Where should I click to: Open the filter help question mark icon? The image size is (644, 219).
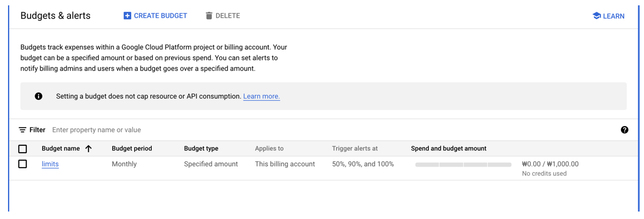point(624,130)
